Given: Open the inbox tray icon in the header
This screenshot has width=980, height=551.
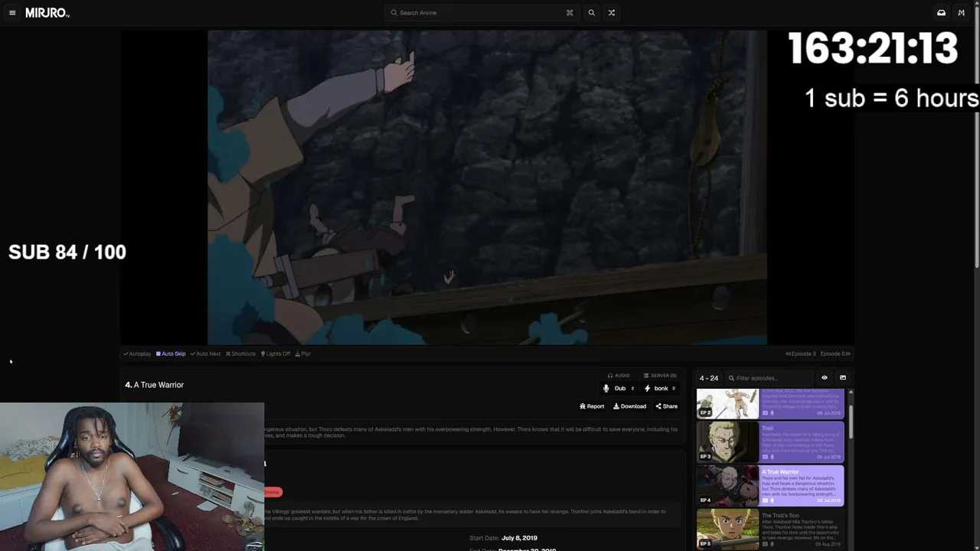Looking at the screenshot, I should 941,13.
